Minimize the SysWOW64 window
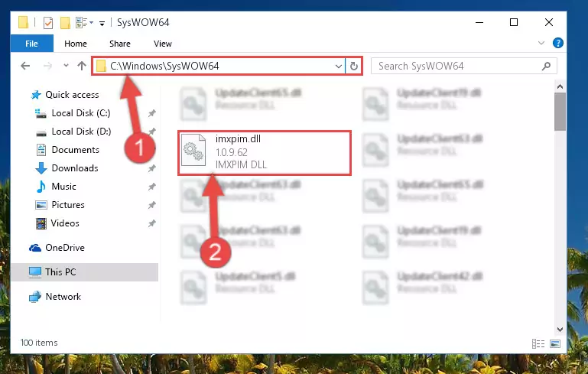Image resolution: width=588 pixels, height=374 pixels. pos(479,22)
